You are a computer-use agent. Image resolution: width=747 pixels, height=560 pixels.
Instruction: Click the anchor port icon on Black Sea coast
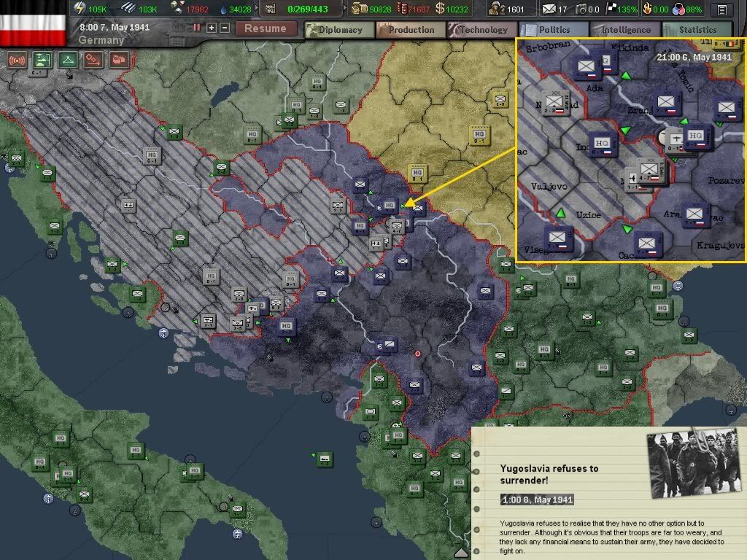tap(678, 286)
